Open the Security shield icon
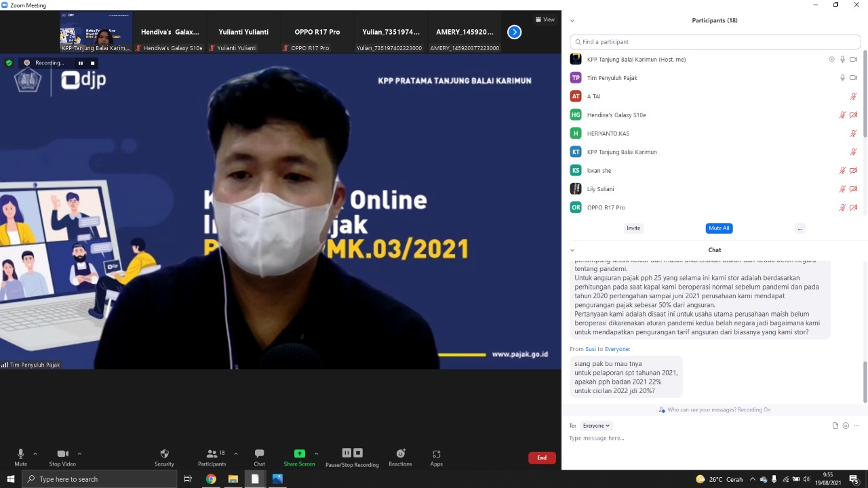The height and width of the screenshot is (488, 868). click(164, 453)
